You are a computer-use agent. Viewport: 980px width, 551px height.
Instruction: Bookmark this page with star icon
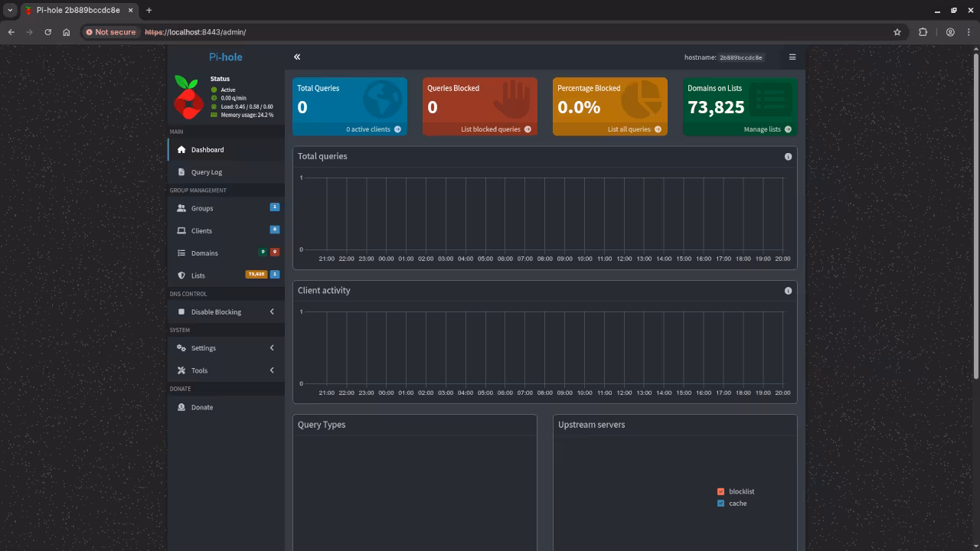pos(897,32)
